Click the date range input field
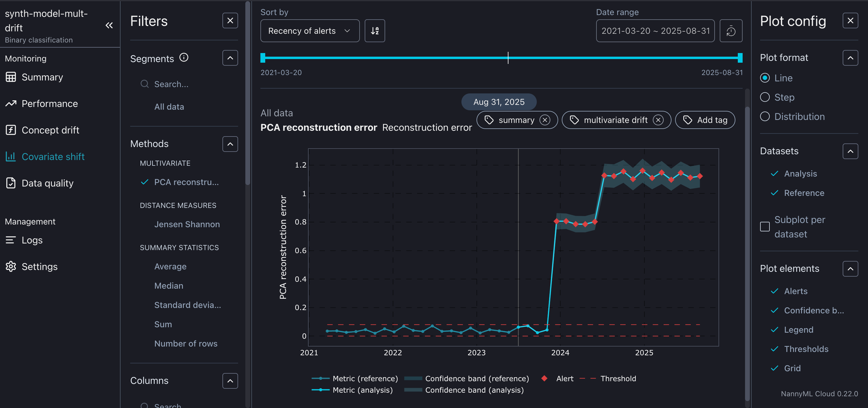 655,31
